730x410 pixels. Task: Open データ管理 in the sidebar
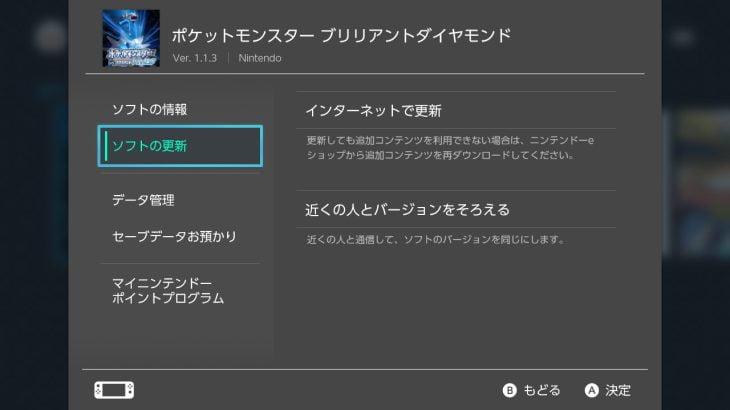[143, 200]
